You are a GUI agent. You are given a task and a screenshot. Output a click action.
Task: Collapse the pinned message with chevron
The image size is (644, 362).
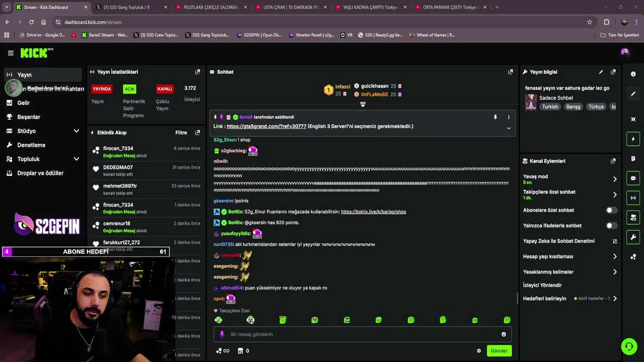pos(509,128)
